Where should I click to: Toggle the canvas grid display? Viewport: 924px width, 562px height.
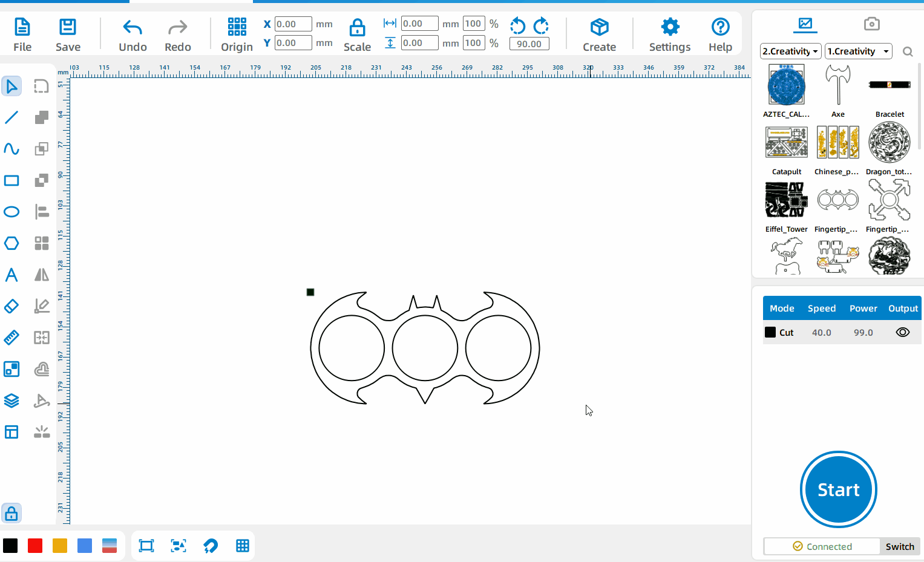click(243, 546)
